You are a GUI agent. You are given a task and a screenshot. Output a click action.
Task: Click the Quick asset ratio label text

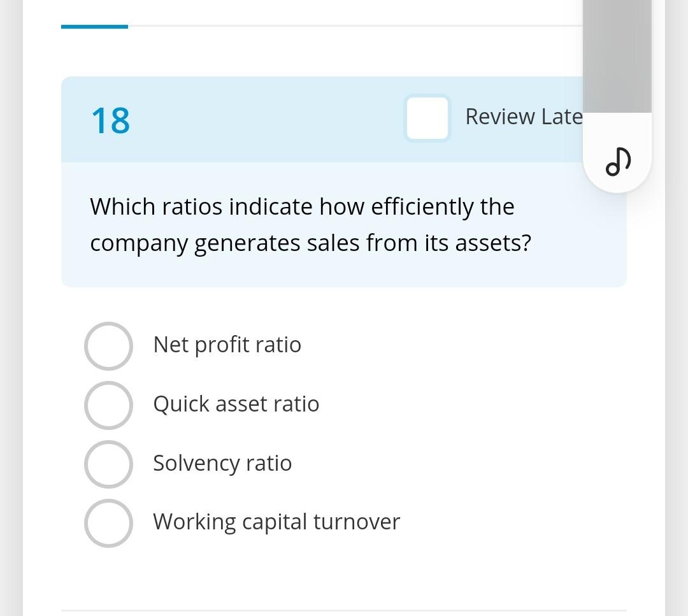[x=236, y=404]
